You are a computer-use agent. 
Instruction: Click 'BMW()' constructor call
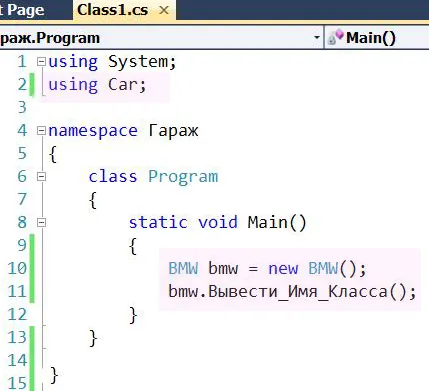333,269
